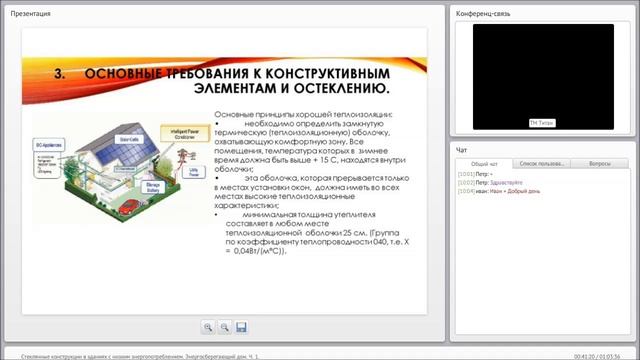640x360 pixels.
Task: Click the Презентация panel title
Action: coord(31,13)
